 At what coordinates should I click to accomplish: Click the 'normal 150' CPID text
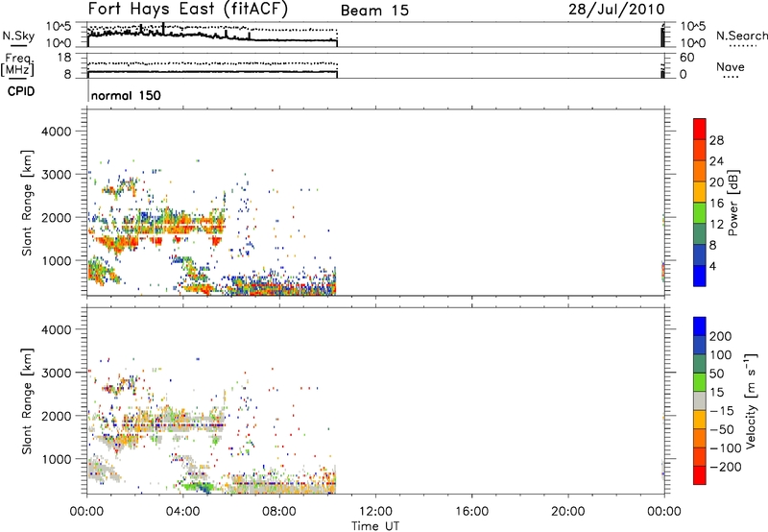(x=126, y=95)
